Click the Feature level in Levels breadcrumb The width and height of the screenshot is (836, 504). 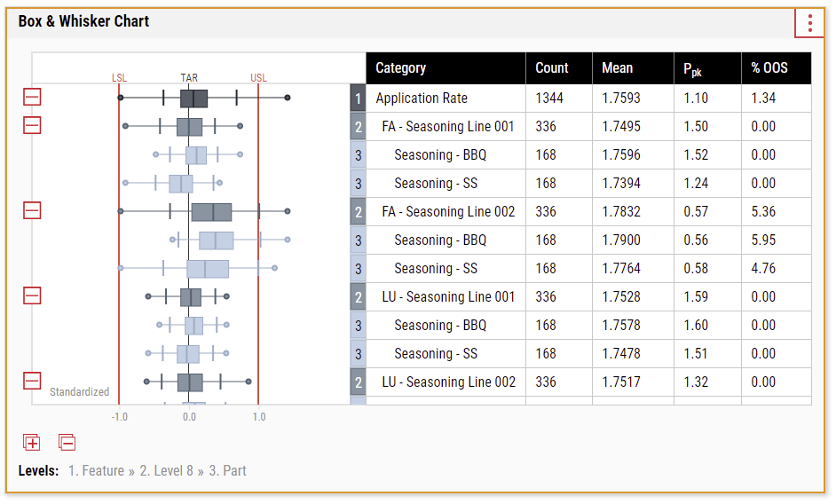tap(96, 471)
